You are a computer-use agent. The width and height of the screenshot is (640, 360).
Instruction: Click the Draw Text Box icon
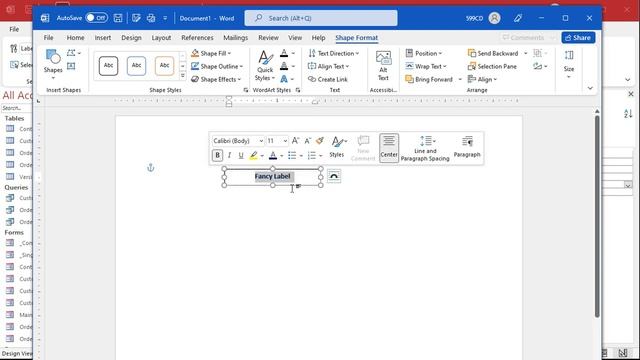click(71, 66)
